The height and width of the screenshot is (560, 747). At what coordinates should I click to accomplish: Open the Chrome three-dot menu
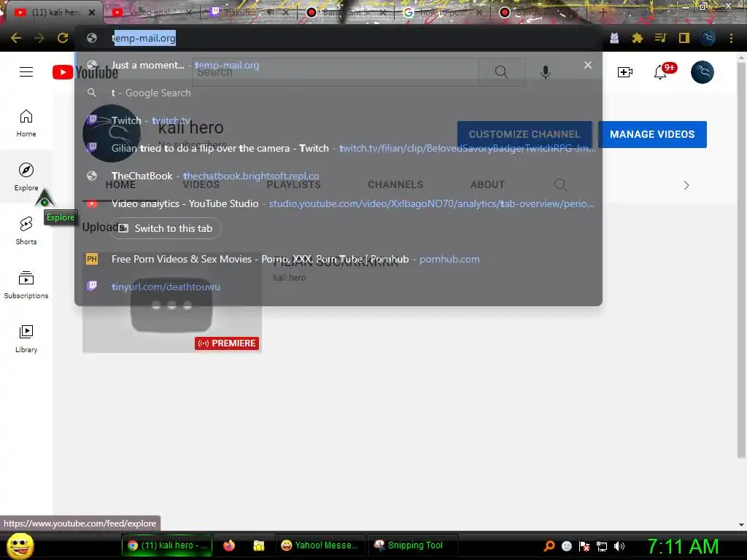(x=731, y=38)
